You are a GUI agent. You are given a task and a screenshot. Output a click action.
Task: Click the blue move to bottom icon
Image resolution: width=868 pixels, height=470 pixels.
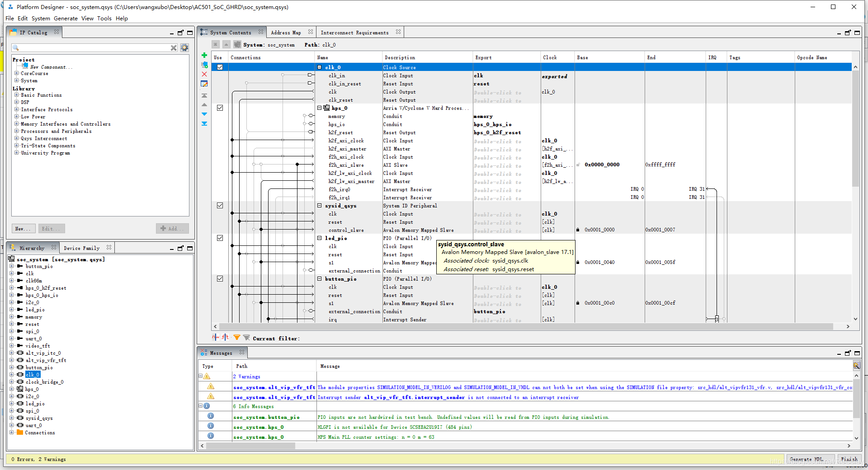(204, 123)
